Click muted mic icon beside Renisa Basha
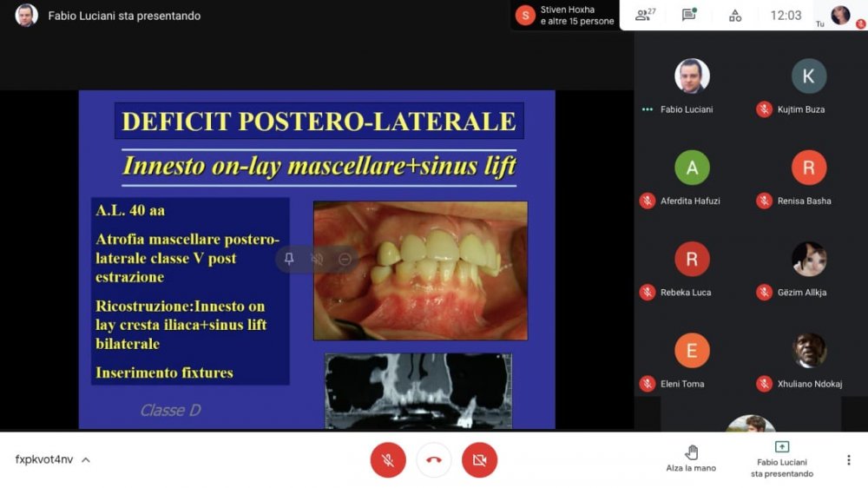 [x=764, y=201]
